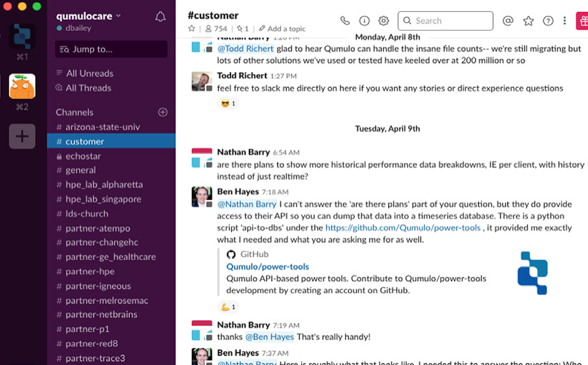
Task: Click the dbailey presence status
Action: point(74,28)
